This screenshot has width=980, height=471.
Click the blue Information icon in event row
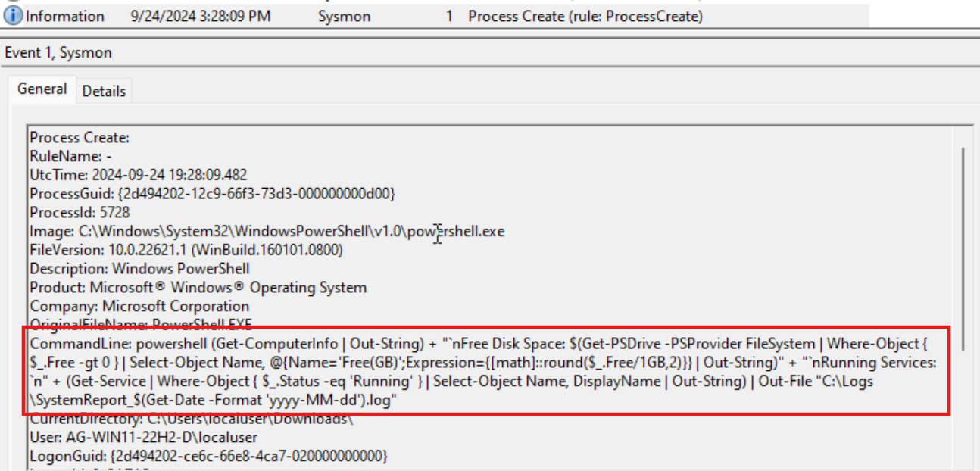point(14,16)
